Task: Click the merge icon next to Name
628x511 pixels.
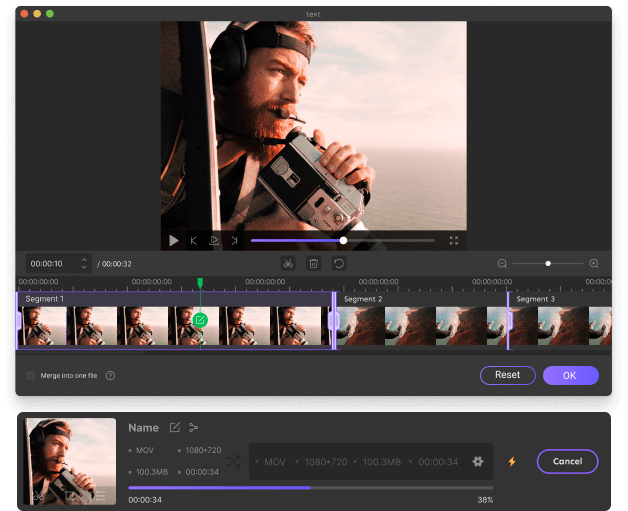Action: pos(193,428)
